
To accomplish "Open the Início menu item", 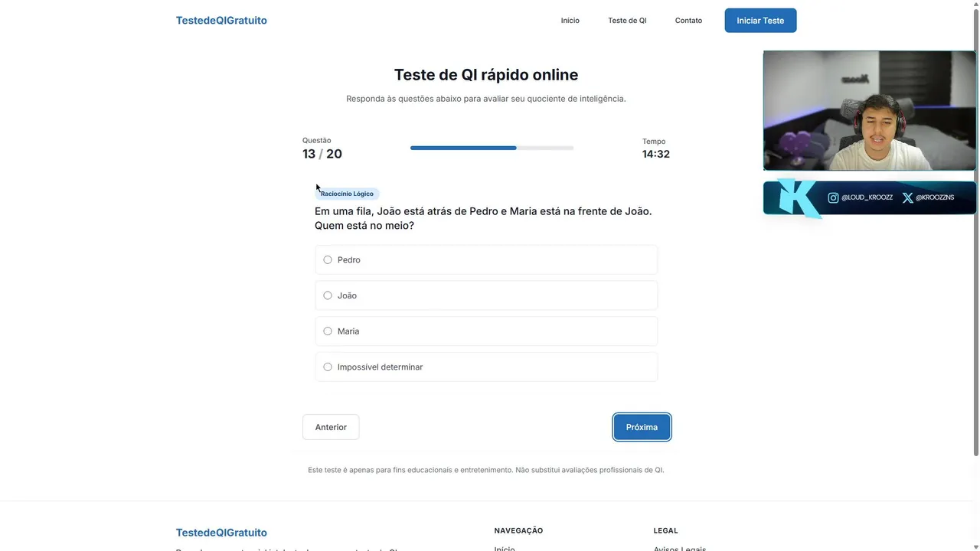I will 570,21.
